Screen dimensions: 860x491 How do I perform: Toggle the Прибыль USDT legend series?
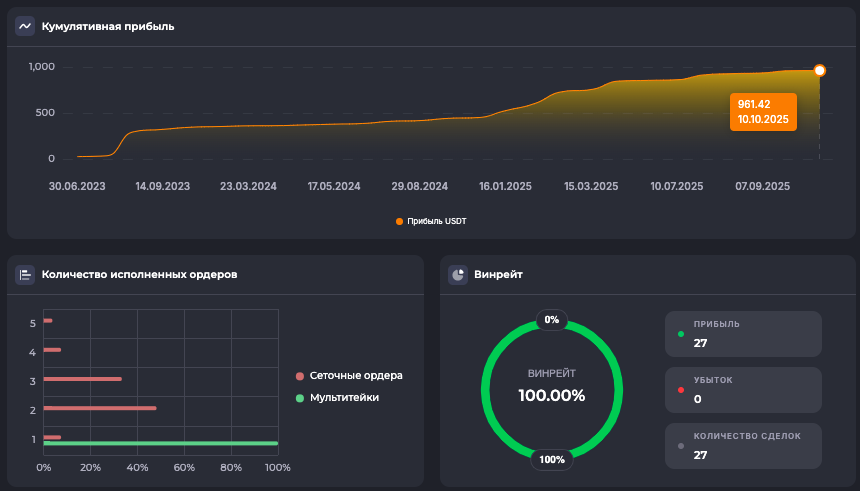[431, 221]
